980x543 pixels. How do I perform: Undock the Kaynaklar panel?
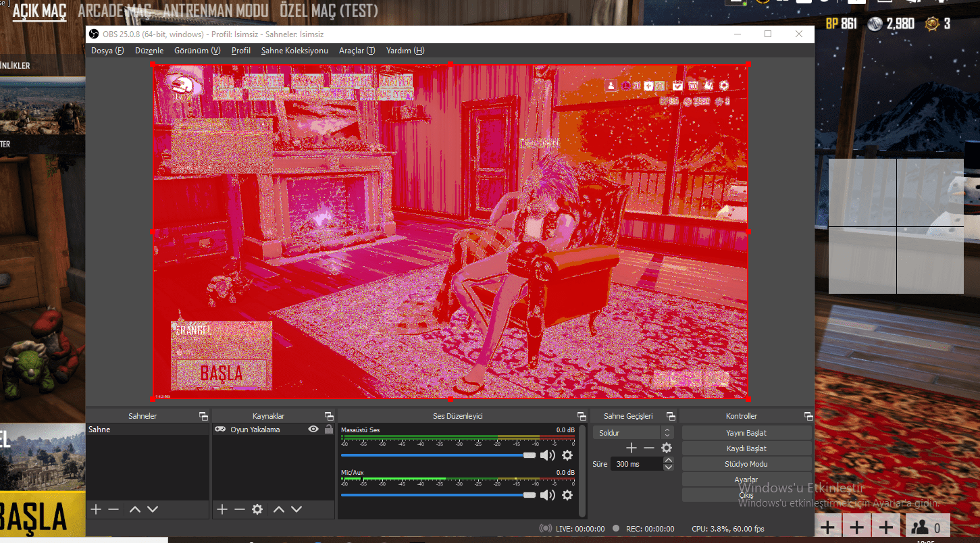point(329,416)
